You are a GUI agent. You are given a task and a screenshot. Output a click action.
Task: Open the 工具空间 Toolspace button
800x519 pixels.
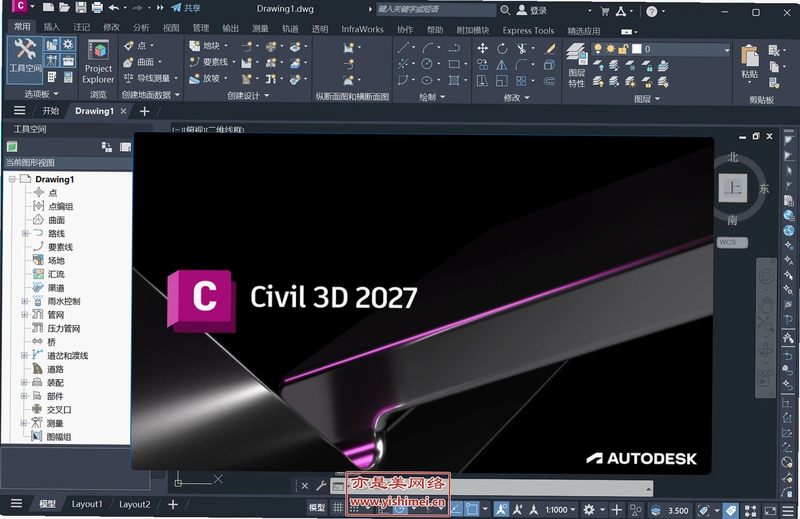(24, 61)
